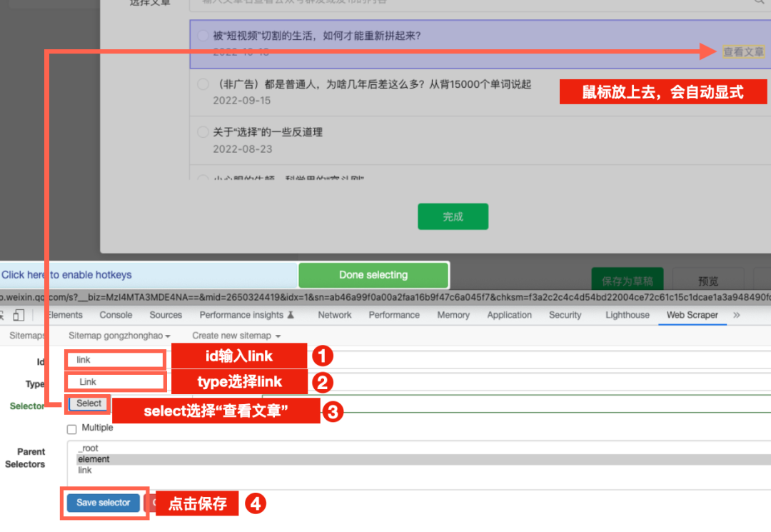Select the 非广告 article radio button

(203, 84)
